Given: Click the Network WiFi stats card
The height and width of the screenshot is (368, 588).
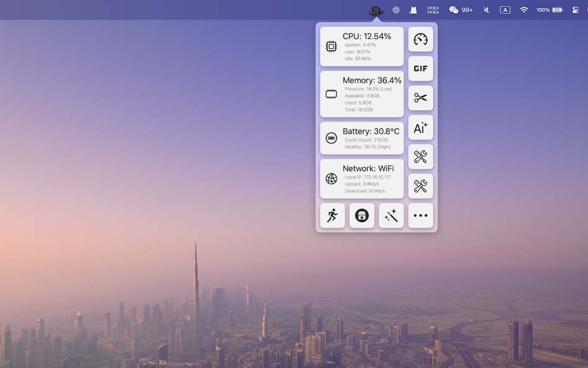Looking at the screenshot, I should (361, 178).
